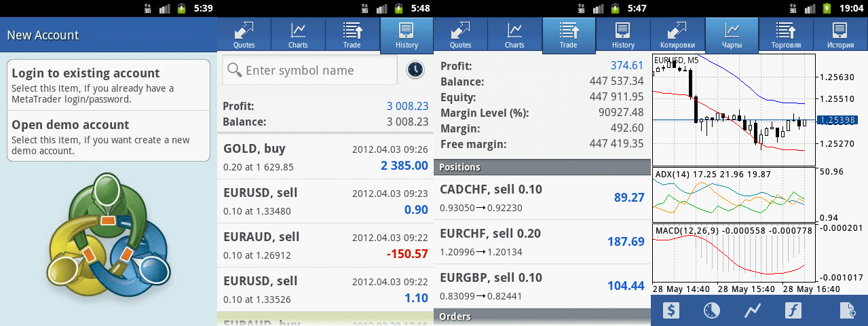Open the indicators f icon under the chart
Image resolution: width=868 pixels, height=326 pixels.
(793, 310)
